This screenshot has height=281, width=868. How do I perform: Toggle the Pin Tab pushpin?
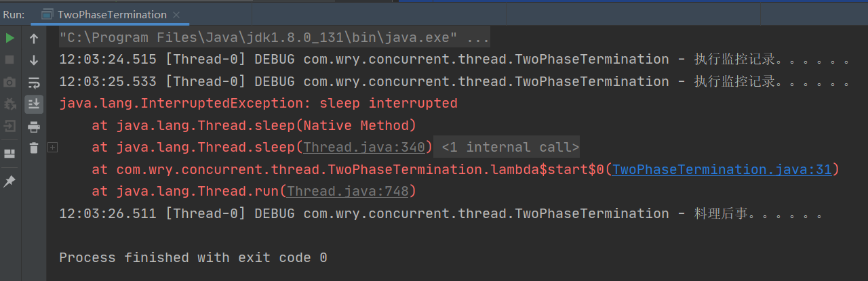[9, 181]
